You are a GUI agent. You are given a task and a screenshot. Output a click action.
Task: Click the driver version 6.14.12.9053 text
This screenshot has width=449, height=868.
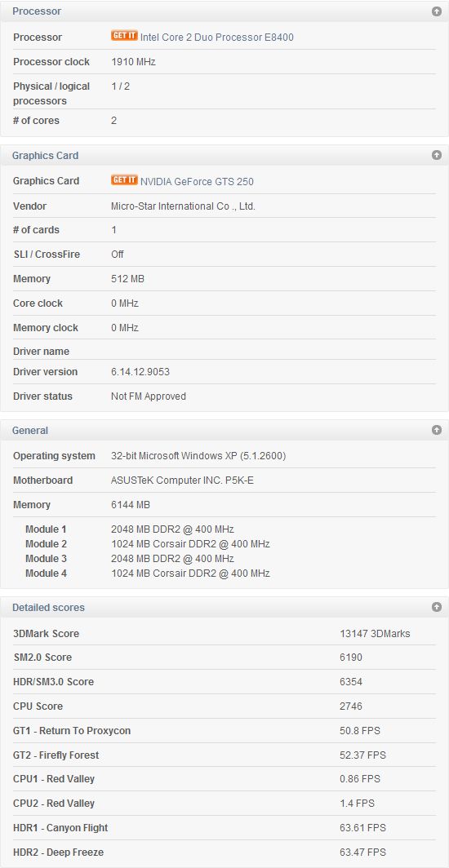tap(140, 372)
